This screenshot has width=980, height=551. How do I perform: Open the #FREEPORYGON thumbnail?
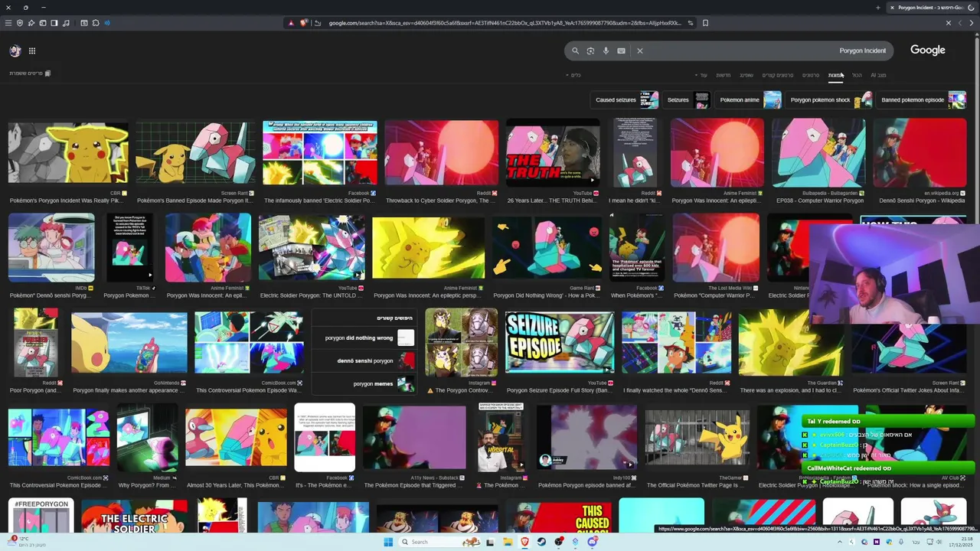(x=41, y=516)
